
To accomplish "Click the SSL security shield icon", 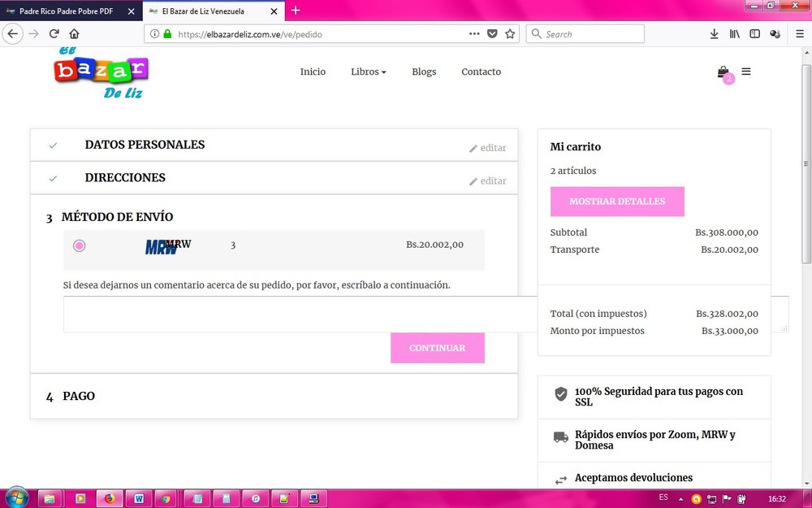I will (560, 394).
